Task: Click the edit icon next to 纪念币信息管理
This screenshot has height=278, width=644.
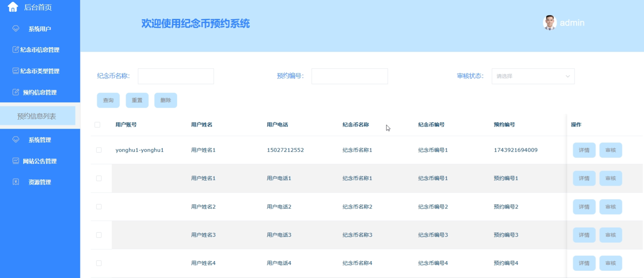Action: point(15,49)
